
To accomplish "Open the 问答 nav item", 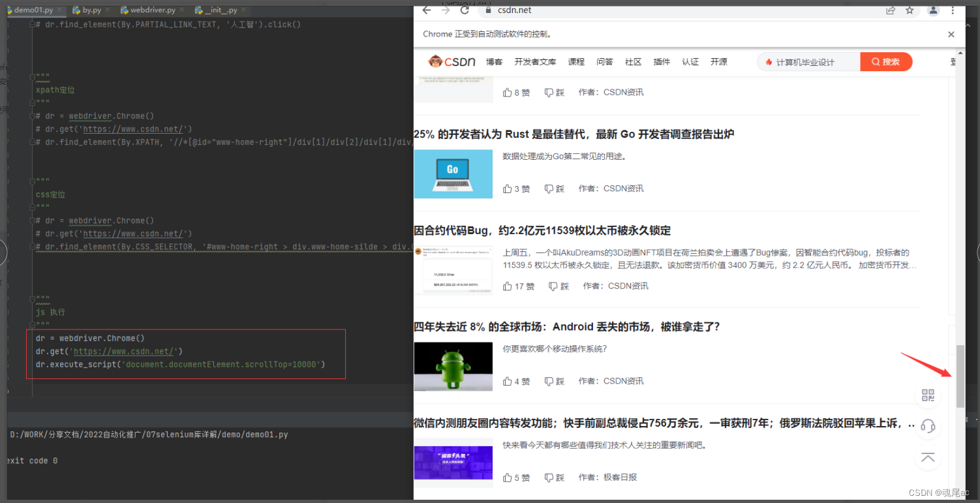I will 605,62.
